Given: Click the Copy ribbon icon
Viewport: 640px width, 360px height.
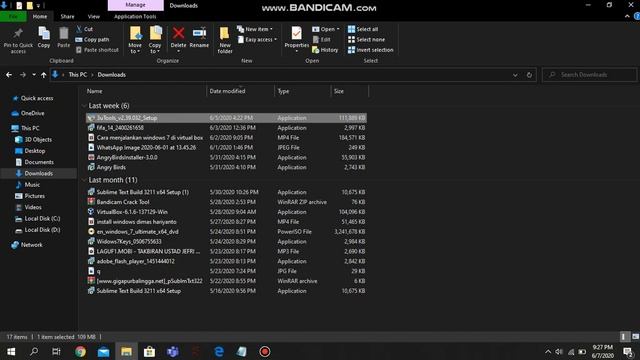Looking at the screenshot, I should (x=44, y=34).
